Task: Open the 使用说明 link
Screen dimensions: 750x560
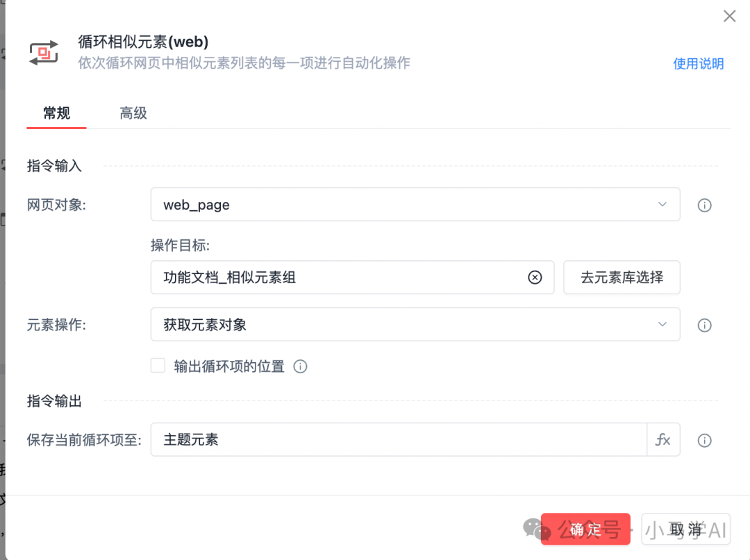Action: tap(698, 64)
